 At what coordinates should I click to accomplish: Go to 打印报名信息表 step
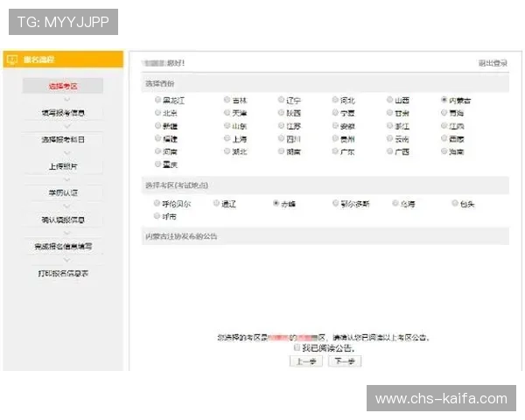(63, 273)
